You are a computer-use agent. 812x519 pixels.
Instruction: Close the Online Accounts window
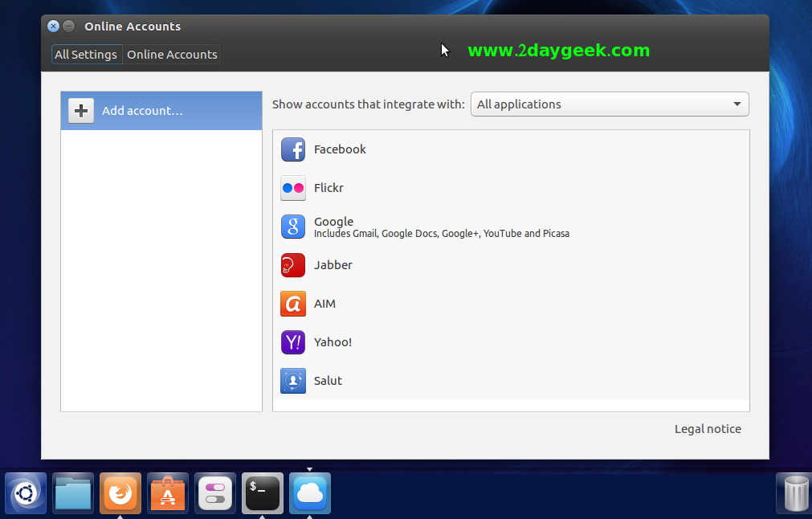point(53,26)
